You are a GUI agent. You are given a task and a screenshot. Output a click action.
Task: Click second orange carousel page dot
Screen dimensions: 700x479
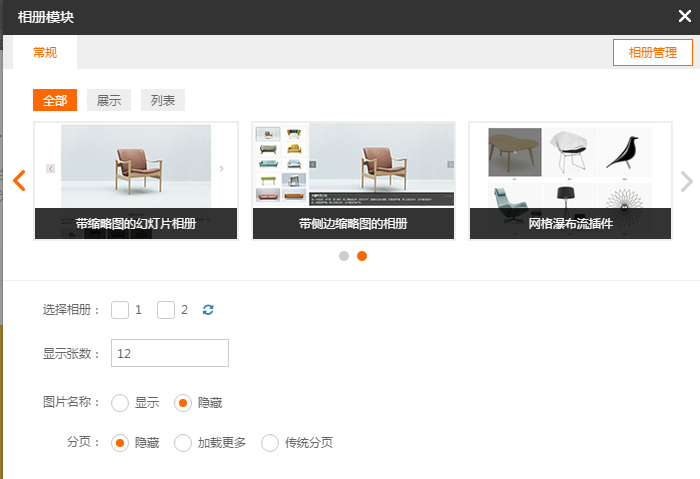pos(362,256)
